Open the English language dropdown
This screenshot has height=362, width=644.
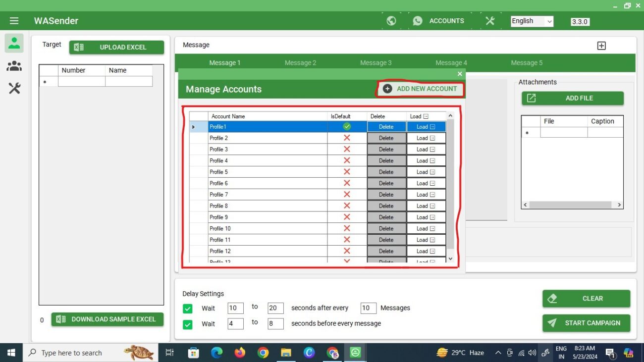(x=532, y=21)
